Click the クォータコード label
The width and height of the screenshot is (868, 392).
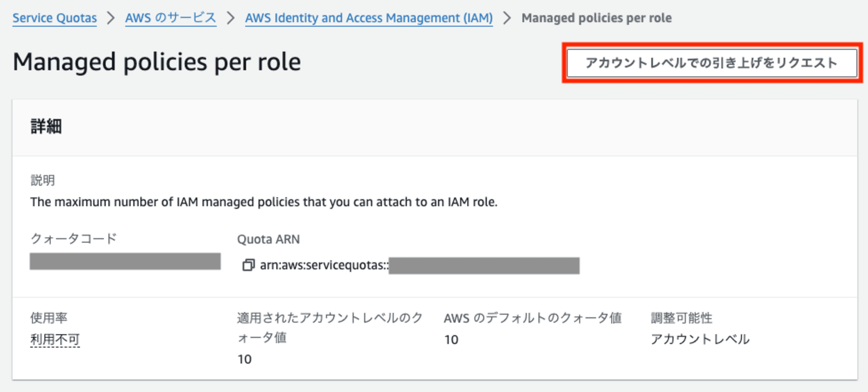click(x=74, y=238)
